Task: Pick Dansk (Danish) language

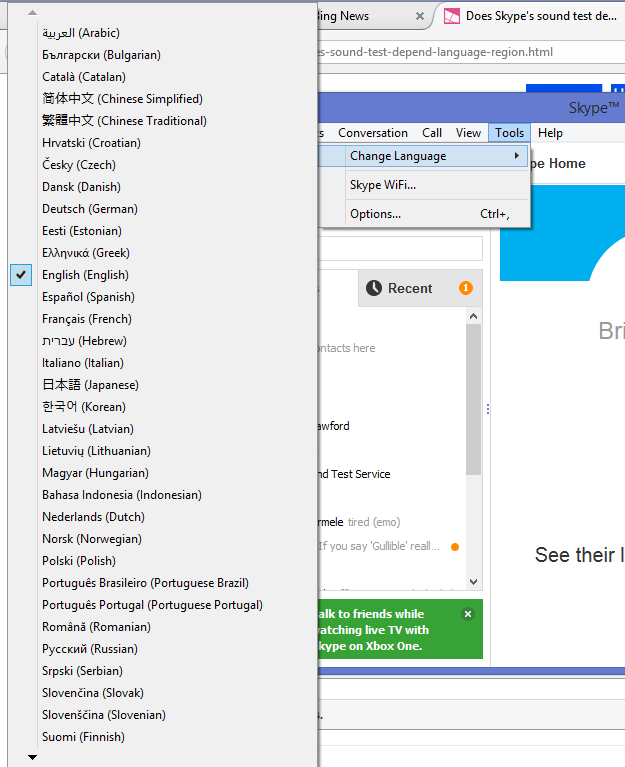Action: [81, 187]
